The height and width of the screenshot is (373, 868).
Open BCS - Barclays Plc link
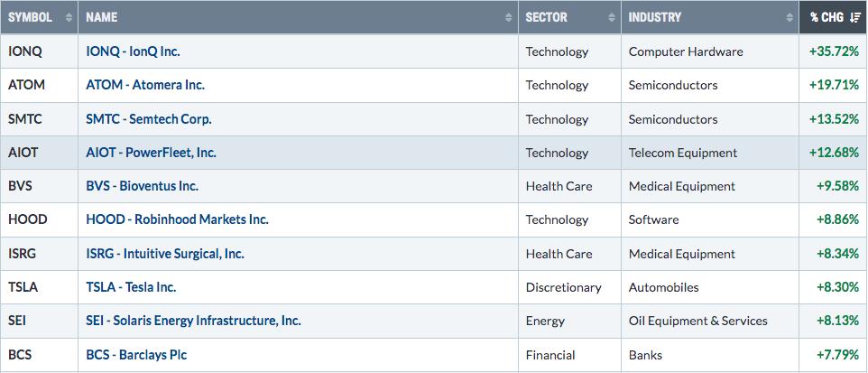click(x=136, y=355)
